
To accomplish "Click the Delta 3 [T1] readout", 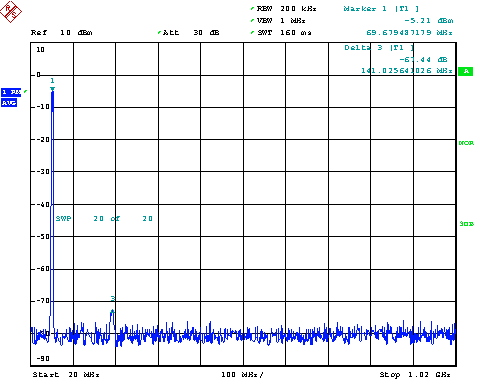I will click(379, 48).
